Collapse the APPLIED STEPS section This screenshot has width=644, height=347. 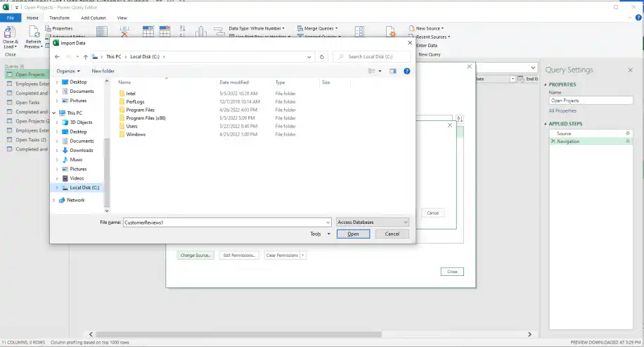(546, 124)
